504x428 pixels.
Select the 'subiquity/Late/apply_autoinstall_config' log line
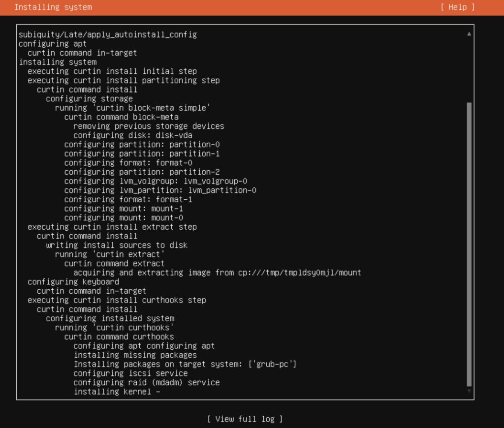coord(107,34)
